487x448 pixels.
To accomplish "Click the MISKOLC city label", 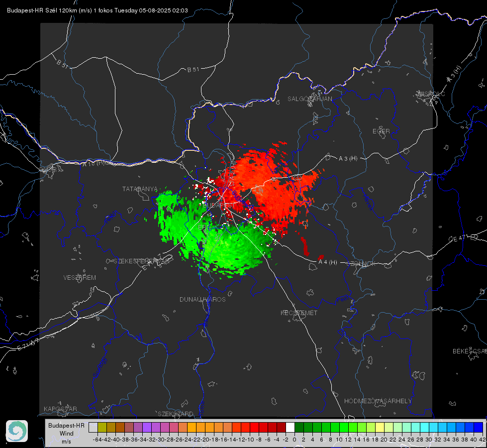I will 431,94.
